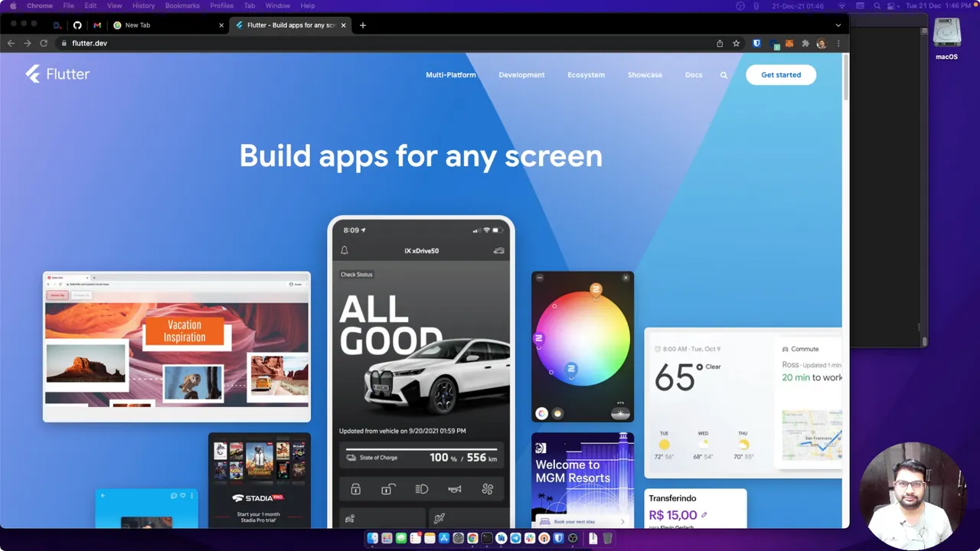The height and width of the screenshot is (551, 980).
Task: Open Launchpad from the Dock
Action: pyautogui.click(x=387, y=538)
